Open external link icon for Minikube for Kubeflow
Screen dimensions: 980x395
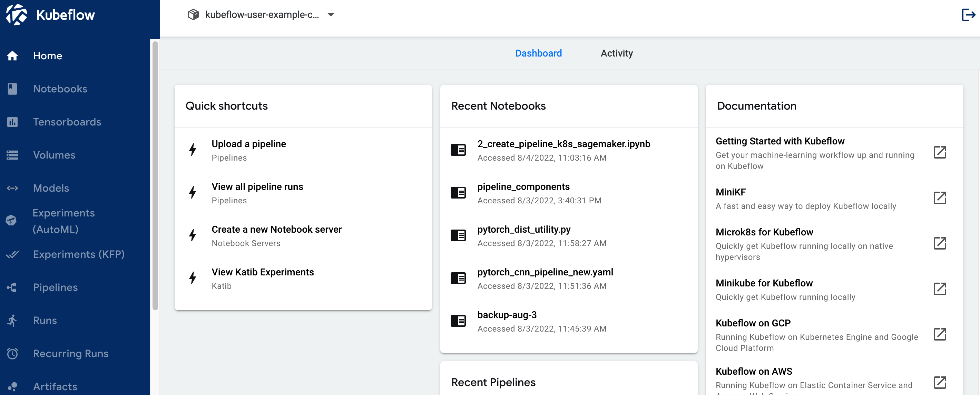940,288
